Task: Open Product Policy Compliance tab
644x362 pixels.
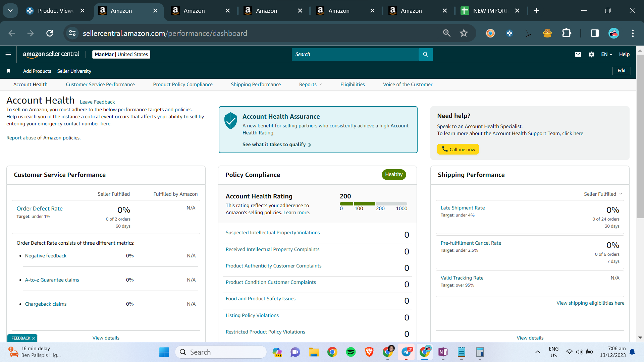Action: click(183, 84)
